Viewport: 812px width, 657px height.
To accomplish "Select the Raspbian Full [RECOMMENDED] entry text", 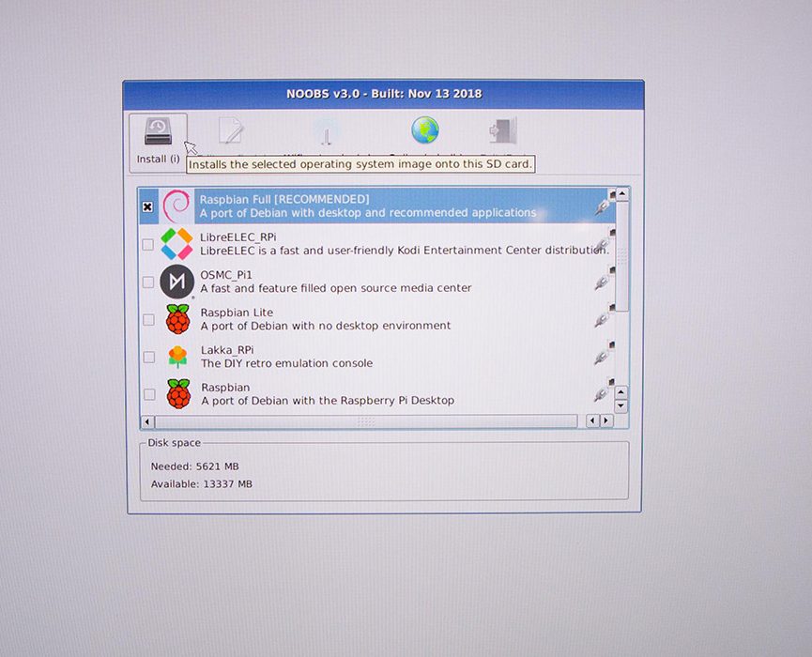I will [284, 199].
